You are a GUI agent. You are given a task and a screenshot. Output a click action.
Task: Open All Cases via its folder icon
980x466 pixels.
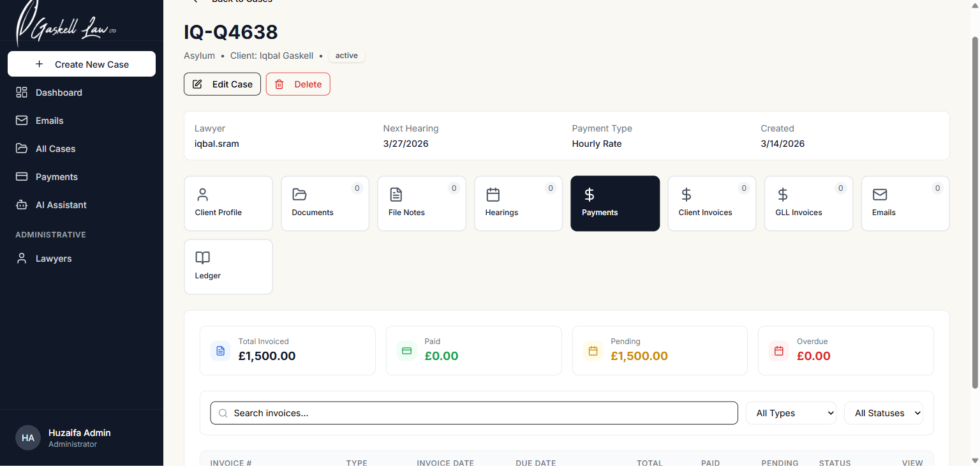click(x=21, y=148)
